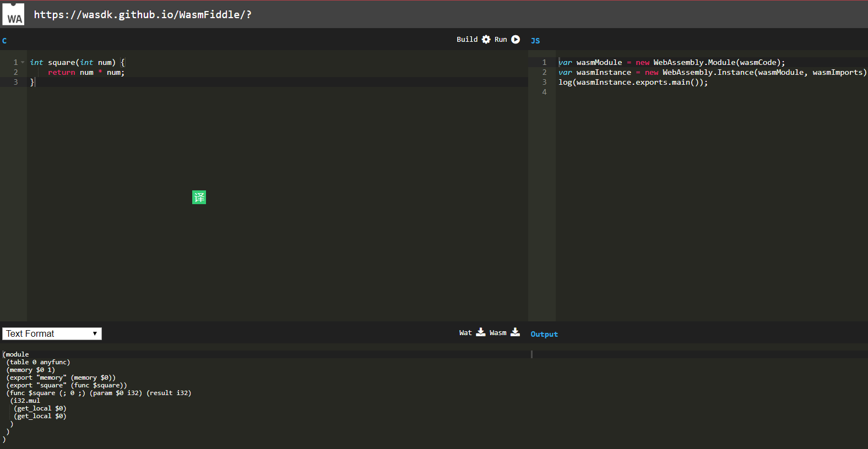This screenshot has height=449, width=868.
Task: Click empty line 4 in JS editor
Action: point(661,92)
